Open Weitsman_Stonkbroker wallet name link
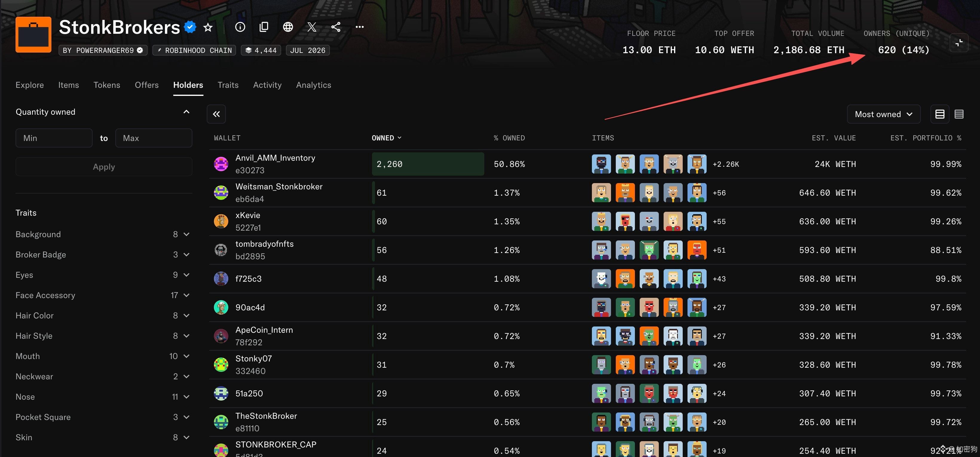980x457 pixels. pyautogui.click(x=279, y=187)
